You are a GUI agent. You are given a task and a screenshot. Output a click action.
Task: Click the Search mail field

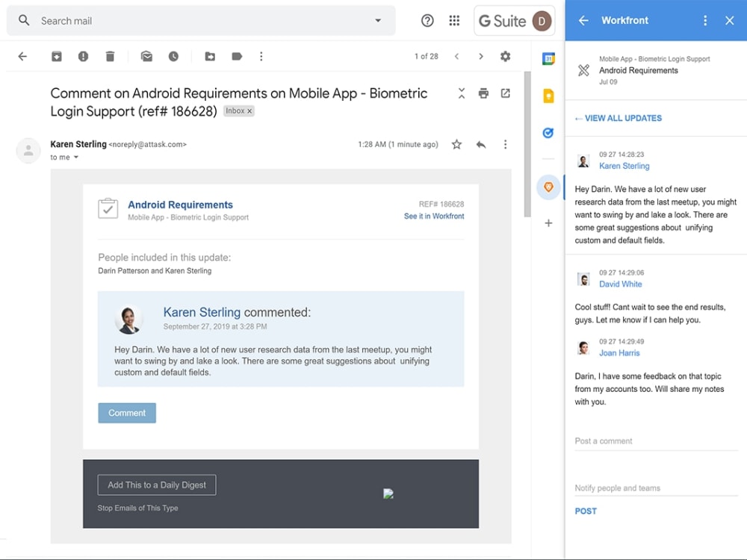[200, 20]
